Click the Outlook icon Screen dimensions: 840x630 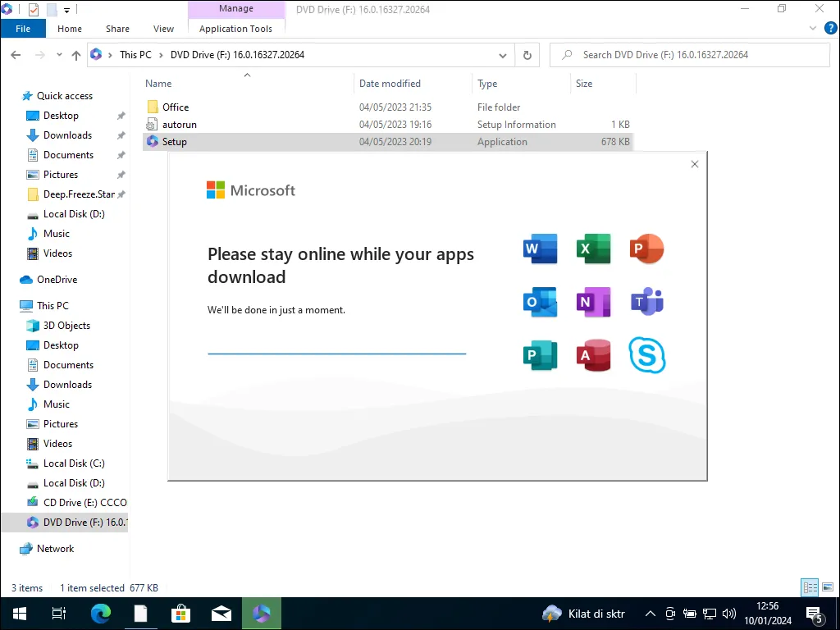point(539,302)
